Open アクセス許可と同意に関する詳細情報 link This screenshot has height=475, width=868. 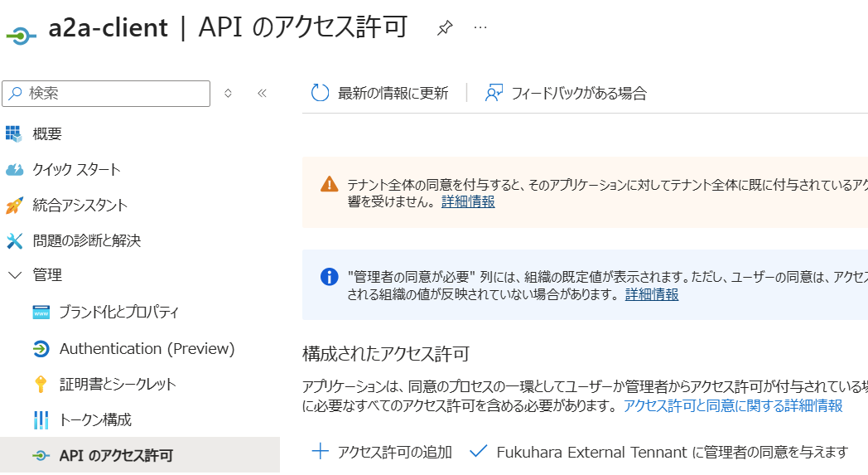click(733, 405)
